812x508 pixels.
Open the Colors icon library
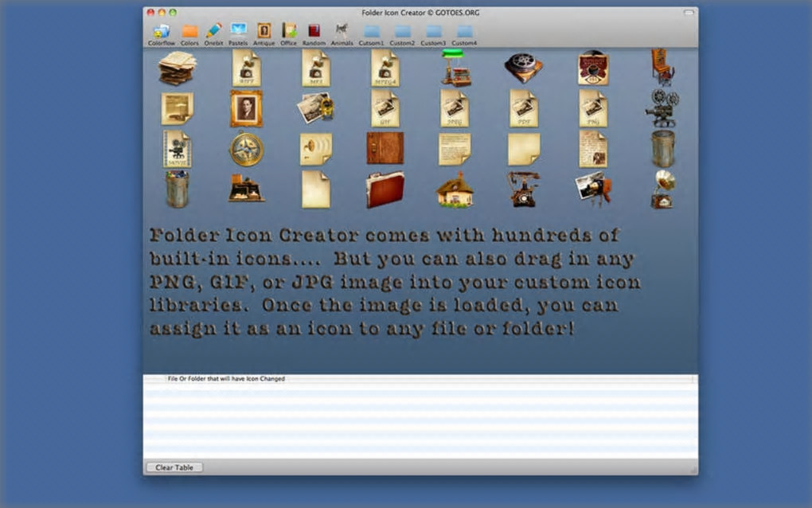[189, 34]
